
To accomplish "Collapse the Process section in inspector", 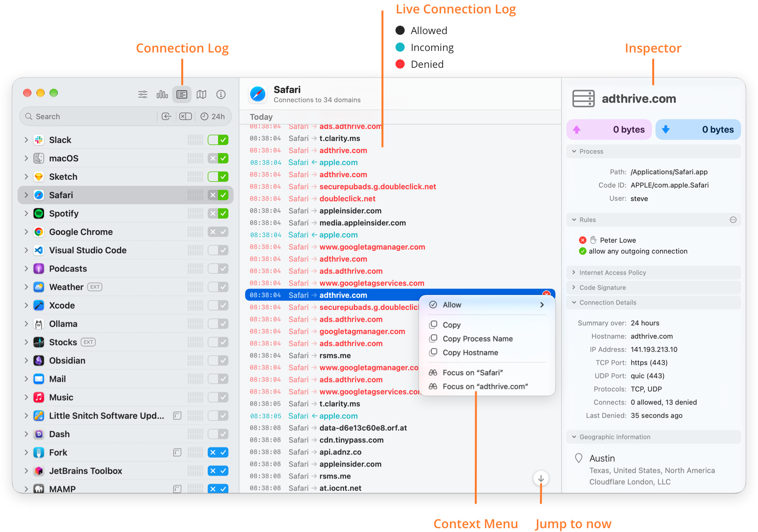I will coord(574,151).
